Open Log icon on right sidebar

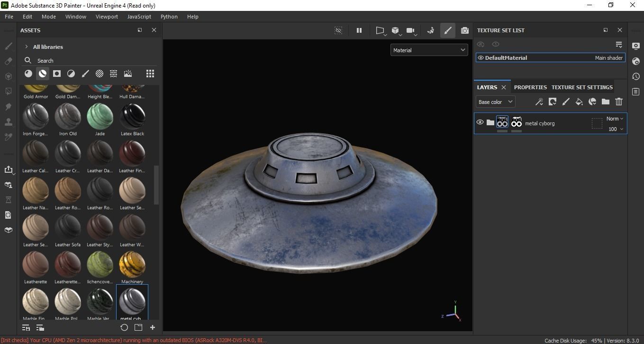tap(636, 92)
